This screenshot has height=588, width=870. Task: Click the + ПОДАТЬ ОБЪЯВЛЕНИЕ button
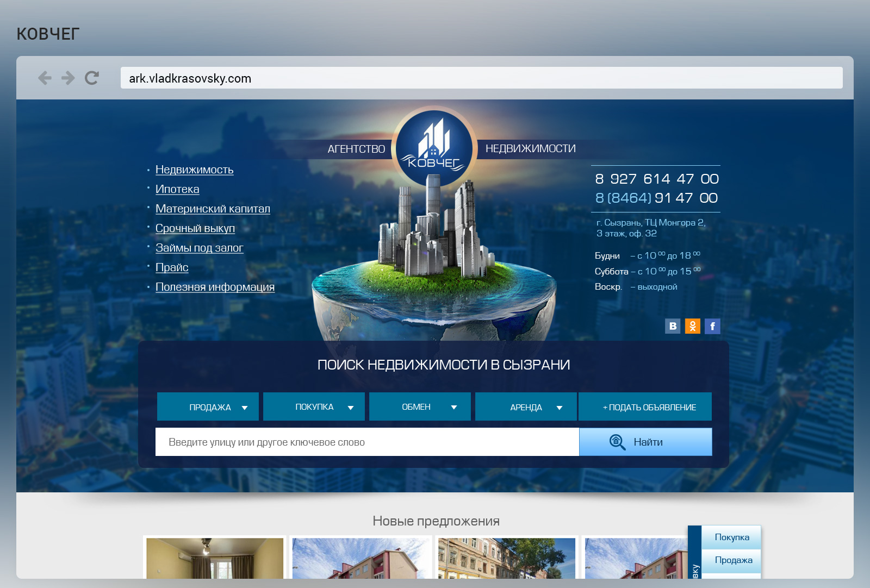click(x=645, y=406)
